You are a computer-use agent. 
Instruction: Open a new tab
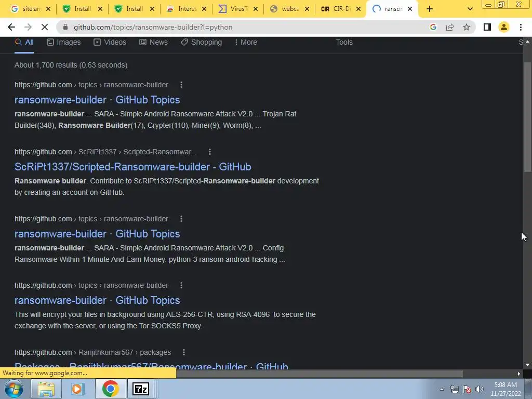tap(430, 9)
